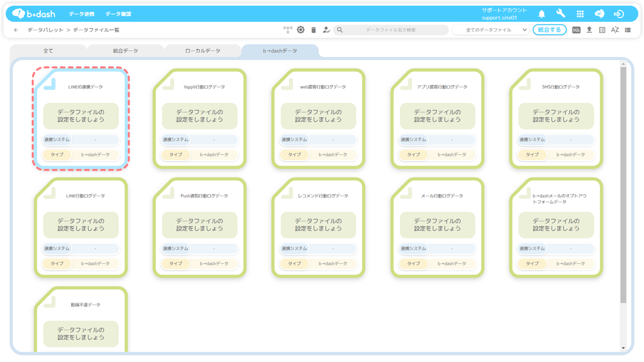
Task: Select the Push通知行動ログデータ card
Action: click(200, 227)
